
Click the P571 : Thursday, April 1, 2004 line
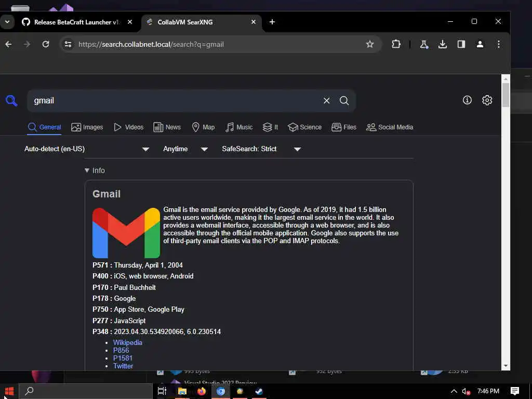point(137,265)
